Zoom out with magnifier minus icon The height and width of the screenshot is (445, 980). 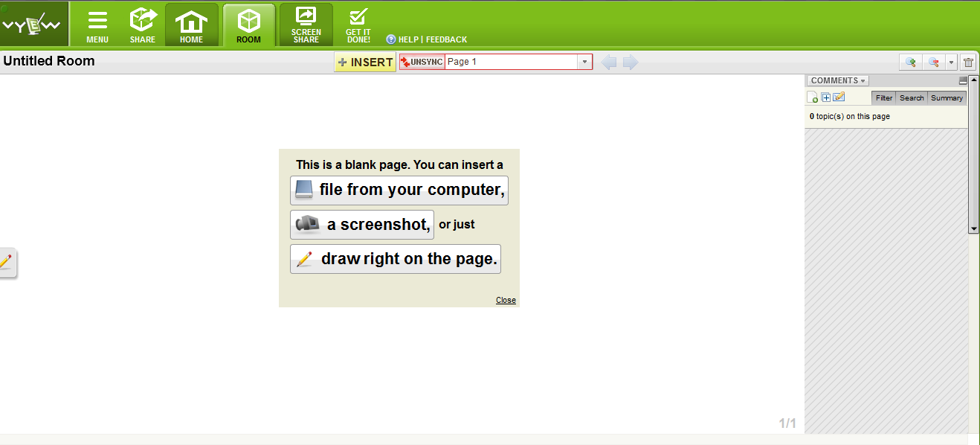[x=934, y=63]
